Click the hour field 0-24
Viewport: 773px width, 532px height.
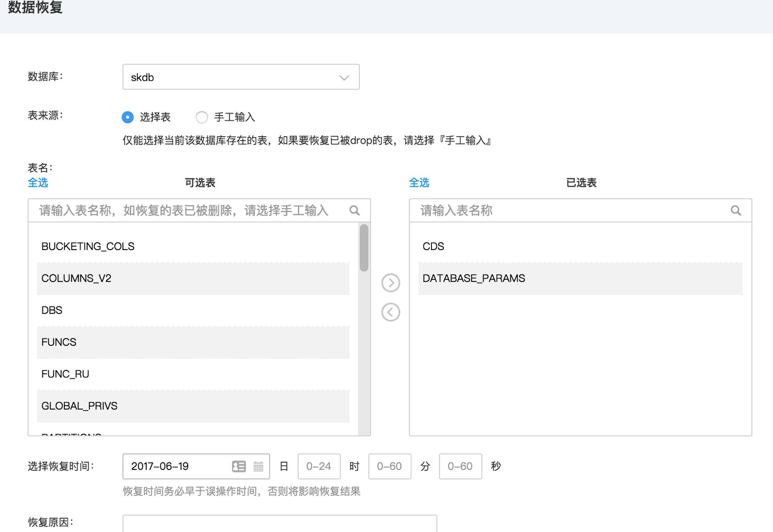pyautogui.click(x=319, y=466)
